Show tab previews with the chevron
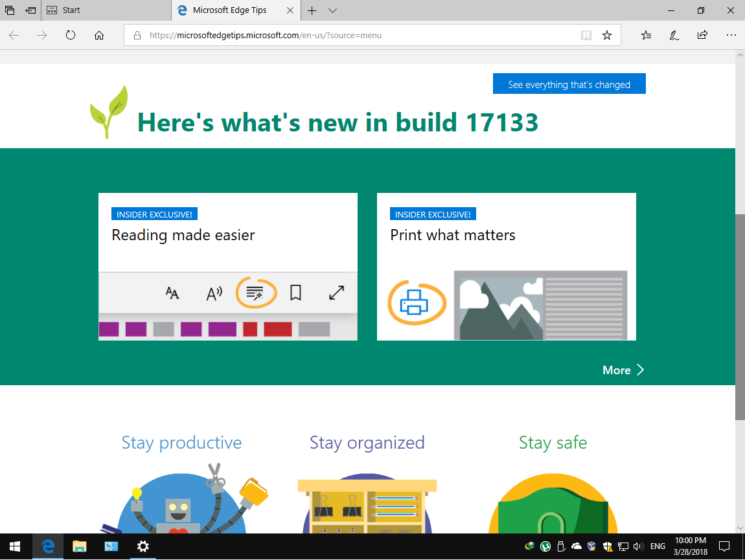 332,10
